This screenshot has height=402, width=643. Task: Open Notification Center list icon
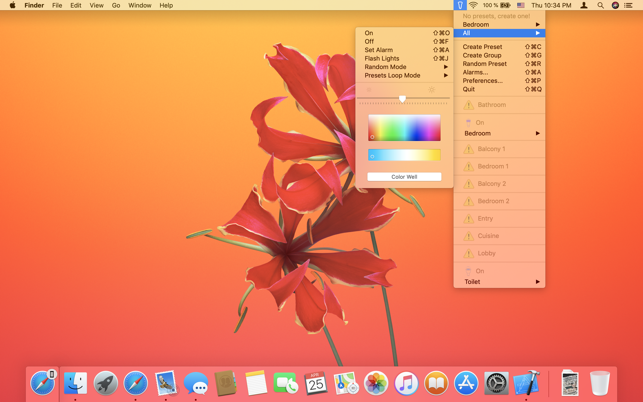[x=628, y=5]
